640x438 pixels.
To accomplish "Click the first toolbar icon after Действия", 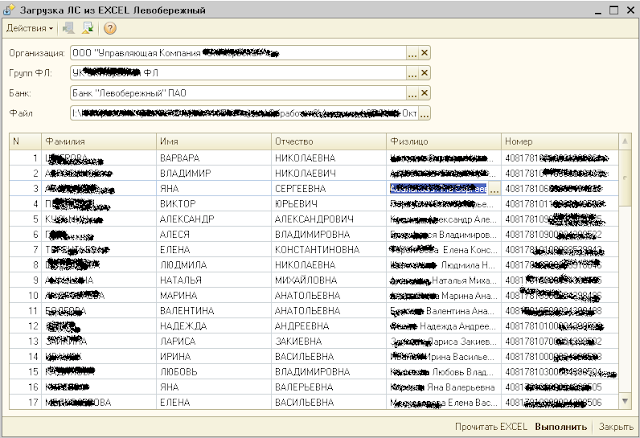I will coord(69,28).
